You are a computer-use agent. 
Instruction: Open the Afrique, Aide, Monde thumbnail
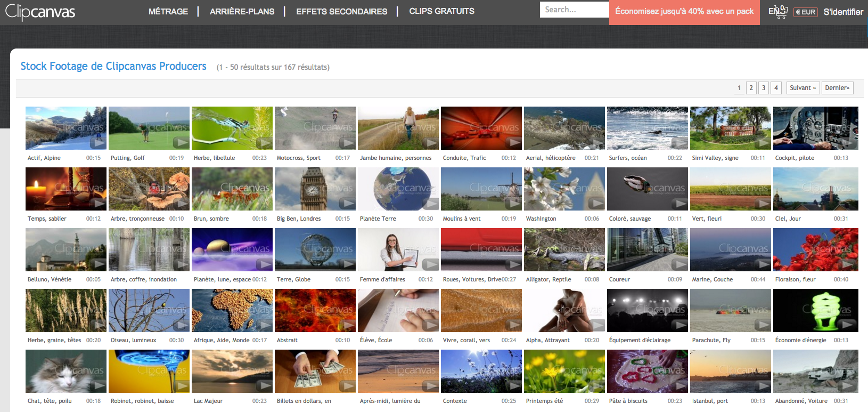(232, 310)
